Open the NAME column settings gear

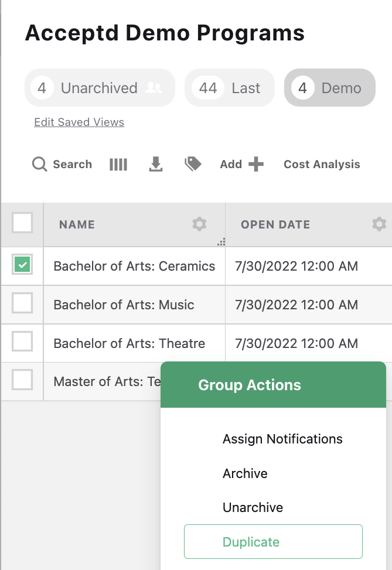[199, 224]
